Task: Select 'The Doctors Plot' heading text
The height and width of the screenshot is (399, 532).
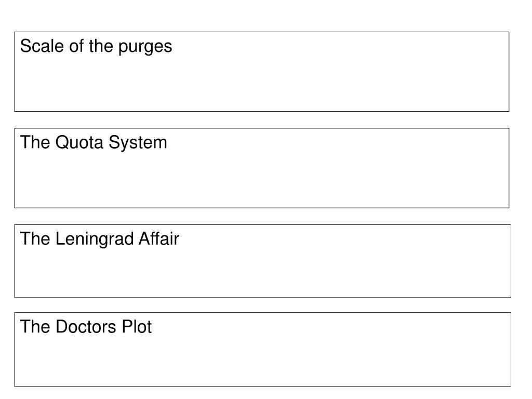Action: coord(86,327)
